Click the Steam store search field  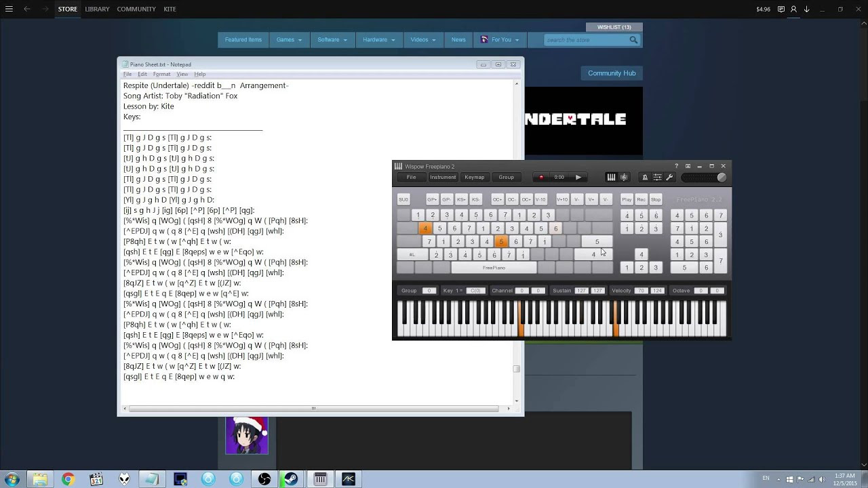pos(586,40)
